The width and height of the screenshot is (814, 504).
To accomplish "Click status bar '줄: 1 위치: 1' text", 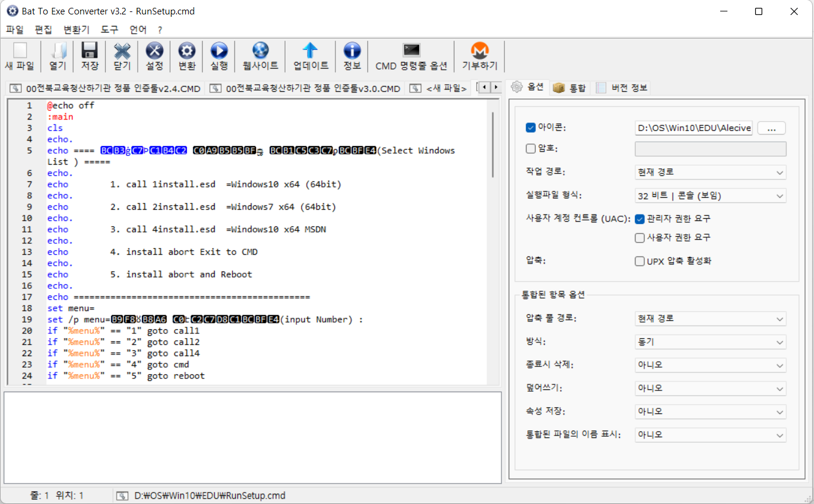I will tap(57, 496).
